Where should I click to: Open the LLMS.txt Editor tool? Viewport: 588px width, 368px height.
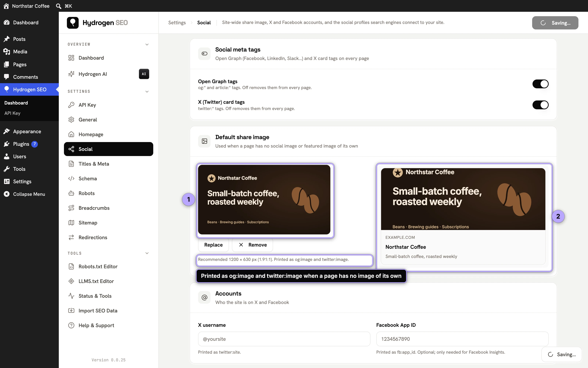coord(108,281)
